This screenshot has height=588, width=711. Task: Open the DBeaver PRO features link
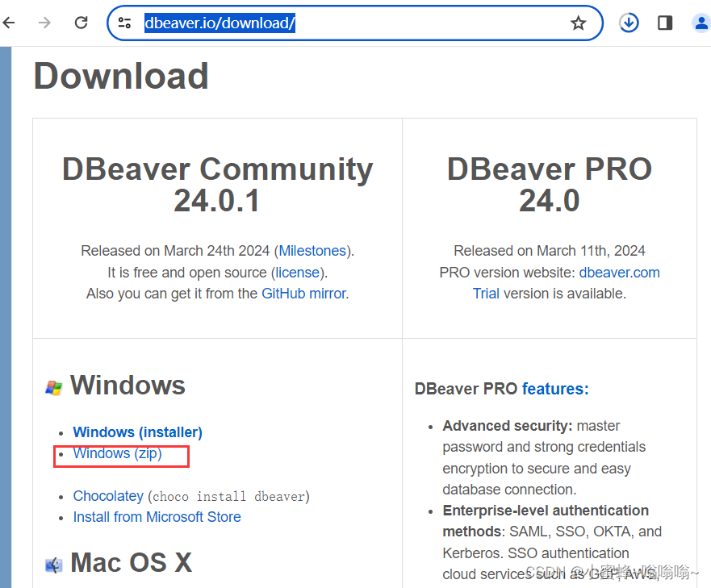[555, 389]
